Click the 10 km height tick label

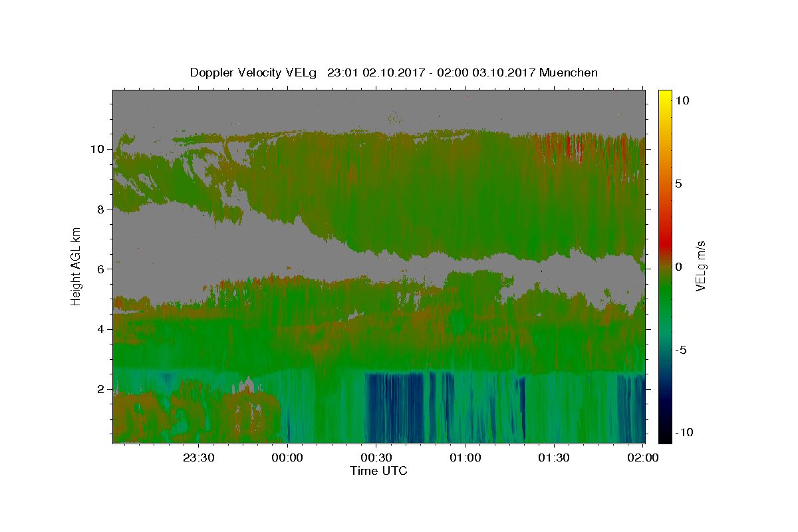[98, 149]
